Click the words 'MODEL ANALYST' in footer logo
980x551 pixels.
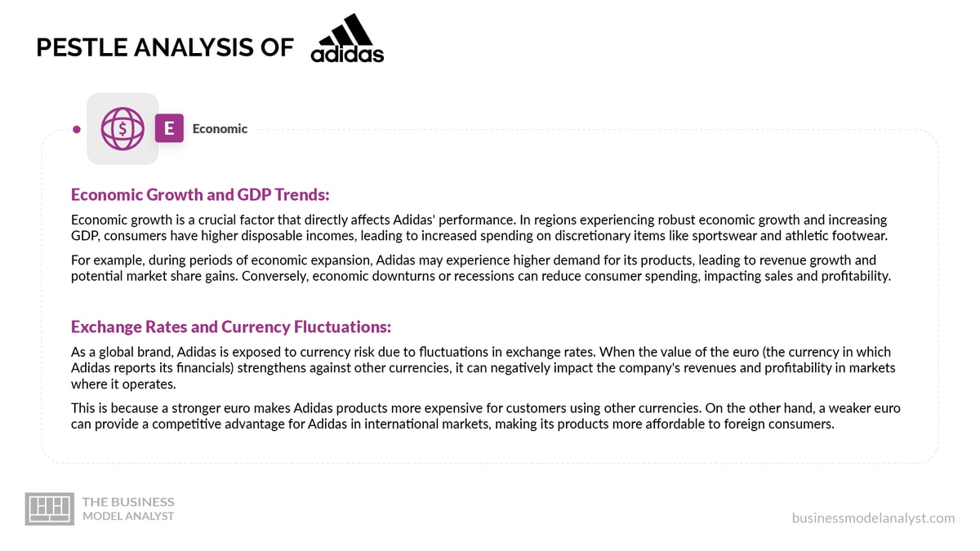click(x=128, y=516)
